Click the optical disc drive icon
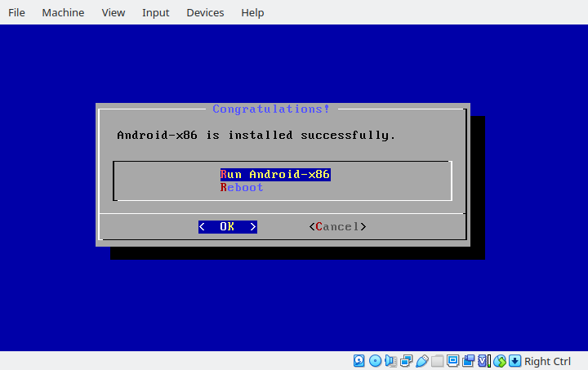Screen dimensions: 588x370 point(375,361)
